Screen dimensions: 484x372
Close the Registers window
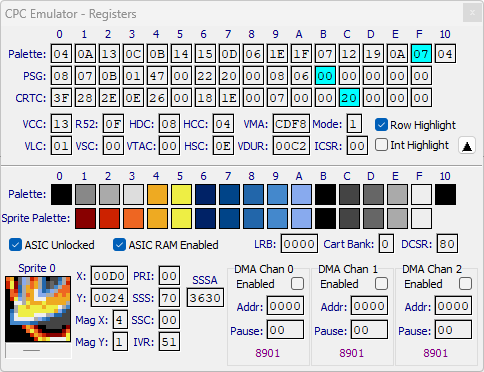point(472,13)
